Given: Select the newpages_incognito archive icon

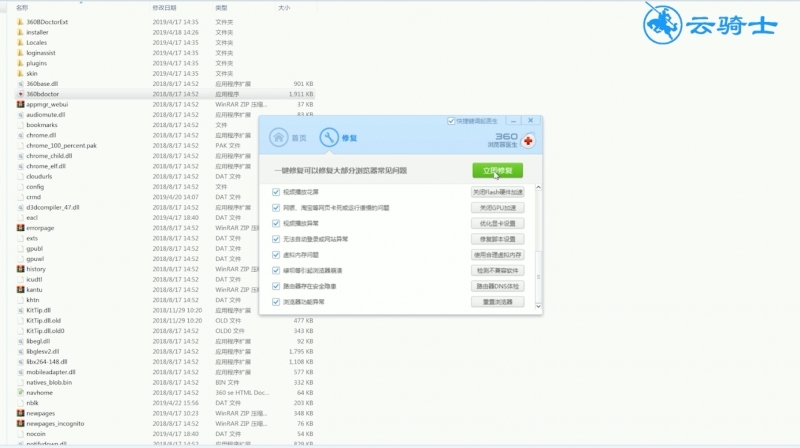Looking at the screenshot, I should pyautogui.click(x=20, y=424).
